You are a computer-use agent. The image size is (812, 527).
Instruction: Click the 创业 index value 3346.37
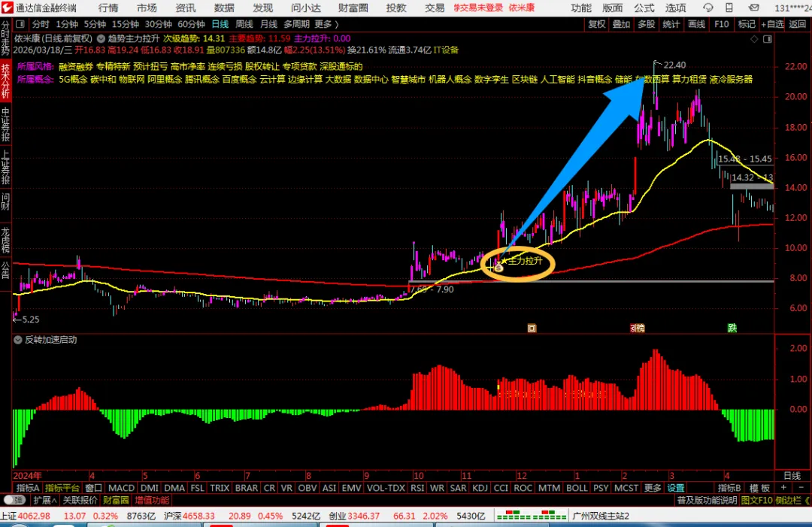363,516
